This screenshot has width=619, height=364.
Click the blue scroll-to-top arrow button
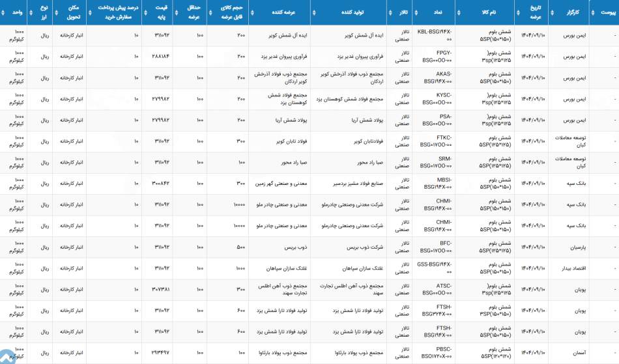[7, 357]
